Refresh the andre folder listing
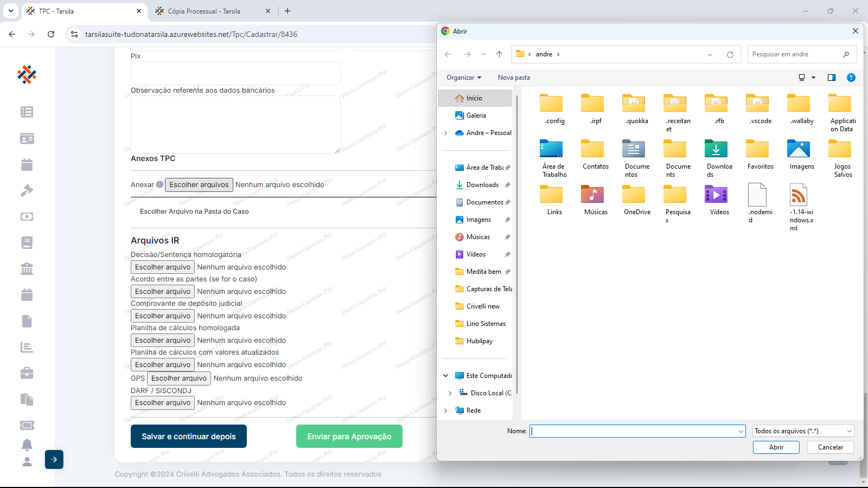Viewport: 868px width, 488px height. [x=730, y=54]
